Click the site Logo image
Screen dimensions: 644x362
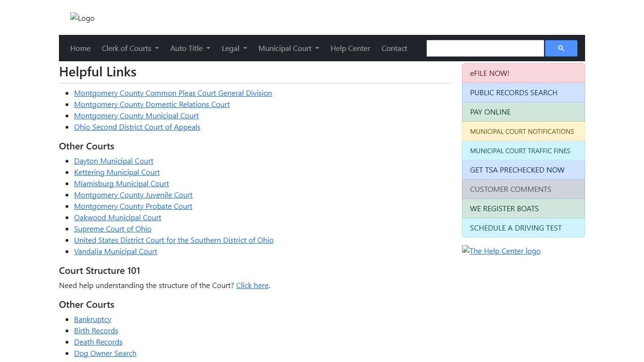(x=83, y=18)
